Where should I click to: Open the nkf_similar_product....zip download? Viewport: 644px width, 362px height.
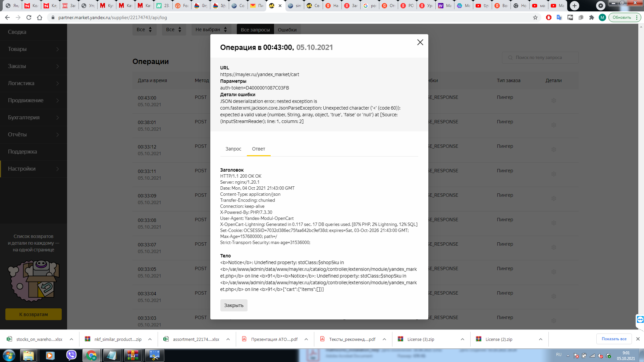pyautogui.click(x=113, y=339)
